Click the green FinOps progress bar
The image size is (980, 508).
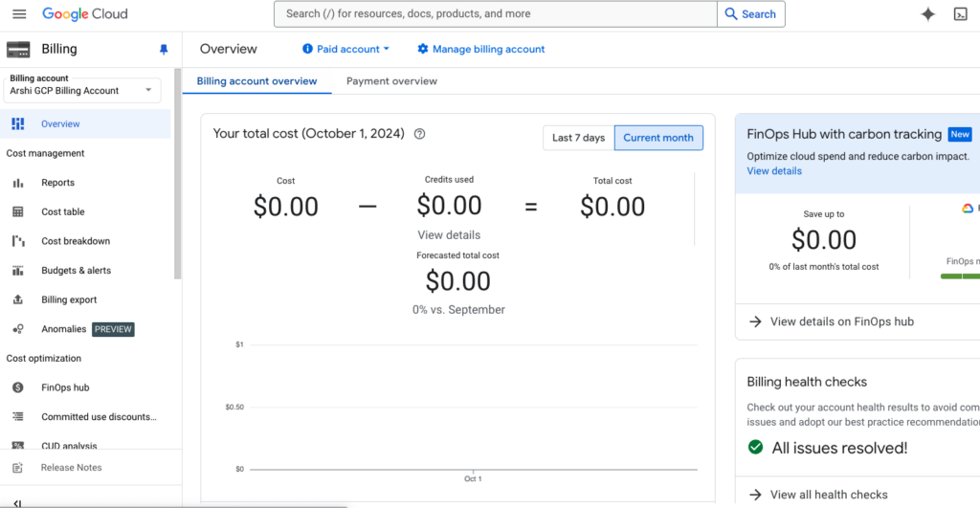(x=960, y=276)
